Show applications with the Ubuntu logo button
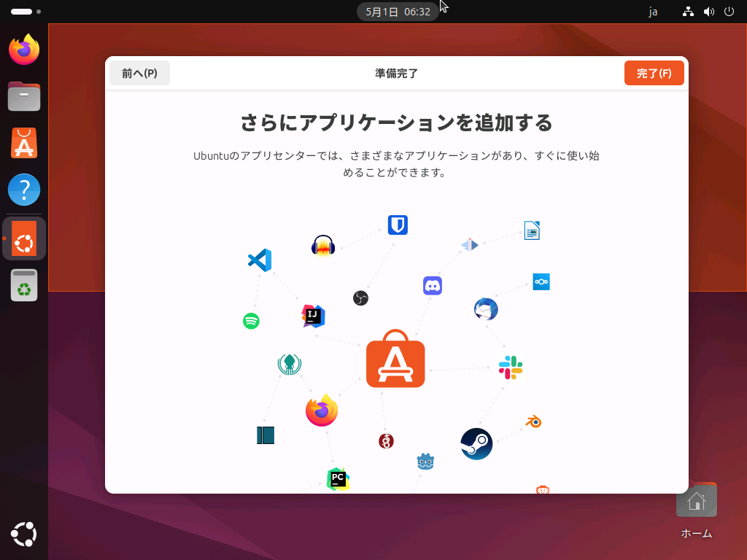Image resolution: width=747 pixels, height=560 pixels. tap(24, 534)
